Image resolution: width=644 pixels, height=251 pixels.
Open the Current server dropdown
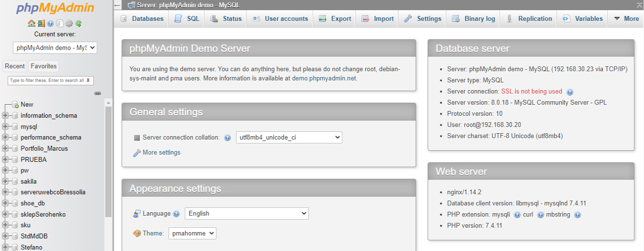pos(55,47)
